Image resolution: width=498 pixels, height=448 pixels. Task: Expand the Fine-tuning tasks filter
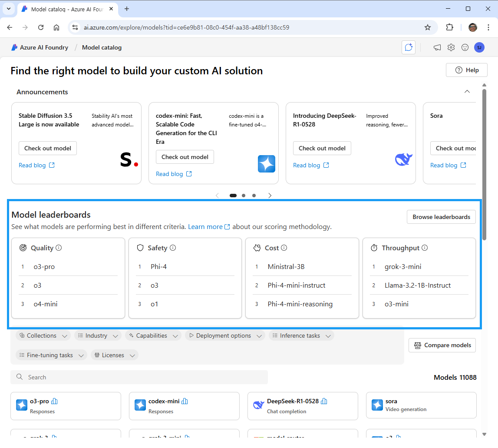click(x=51, y=355)
